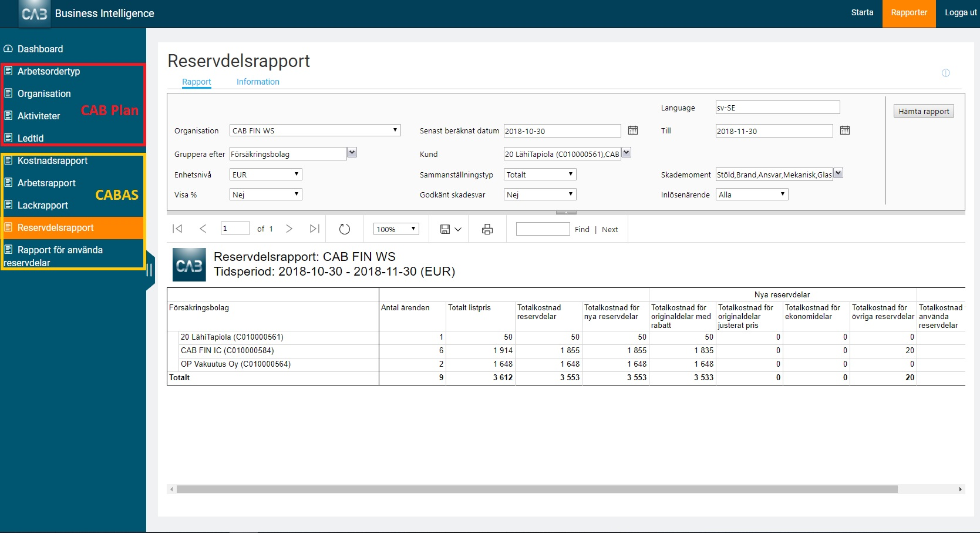Click the CAB FIN IC (C010000584) row

pyautogui.click(x=566, y=351)
